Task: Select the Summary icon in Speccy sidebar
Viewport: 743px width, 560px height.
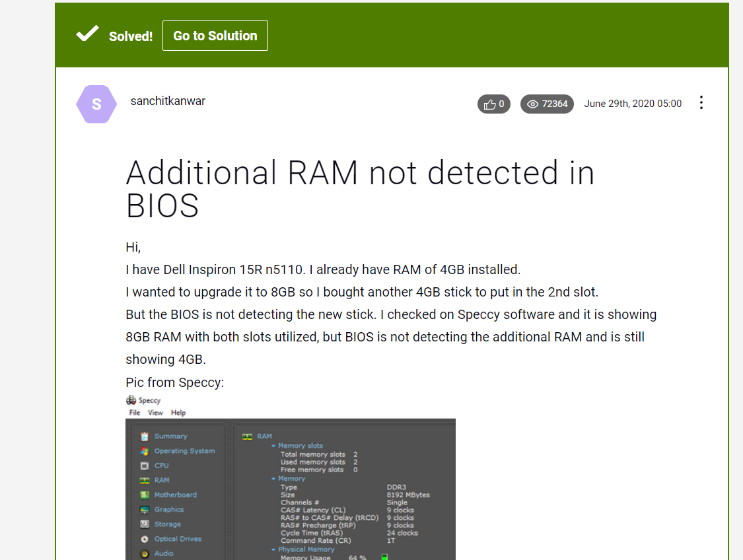Action: click(x=145, y=437)
